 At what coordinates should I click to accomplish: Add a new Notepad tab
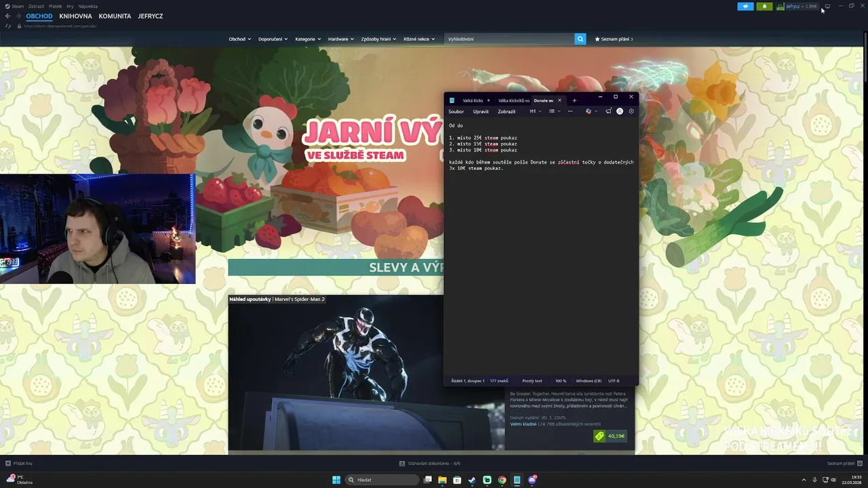[574, 100]
